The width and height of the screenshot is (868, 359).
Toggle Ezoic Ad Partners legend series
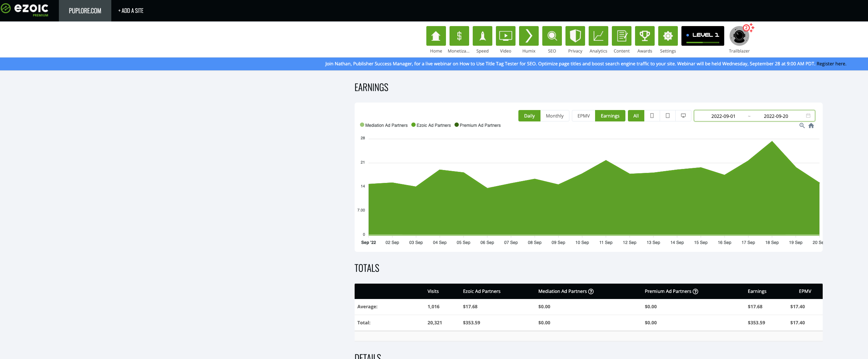coord(431,125)
